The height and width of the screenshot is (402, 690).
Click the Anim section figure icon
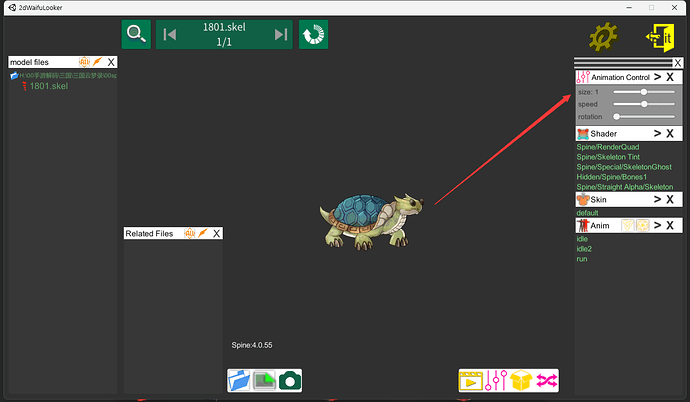tap(583, 226)
